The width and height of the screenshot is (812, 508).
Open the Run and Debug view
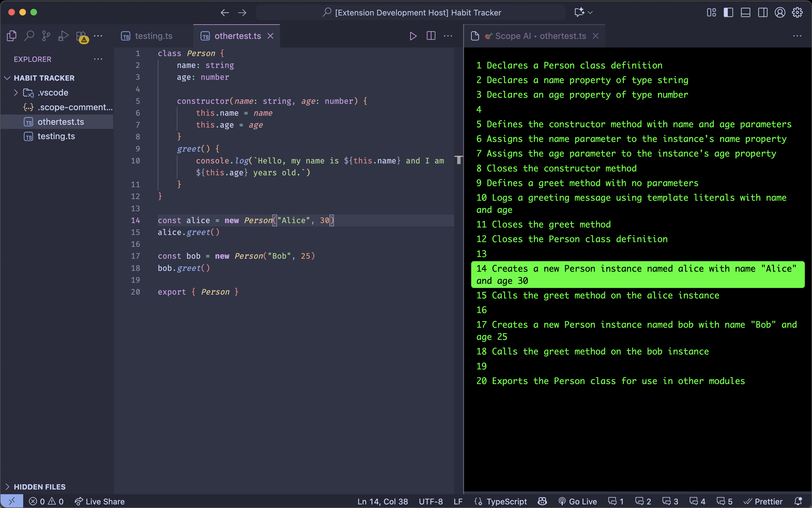pyautogui.click(x=63, y=36)
